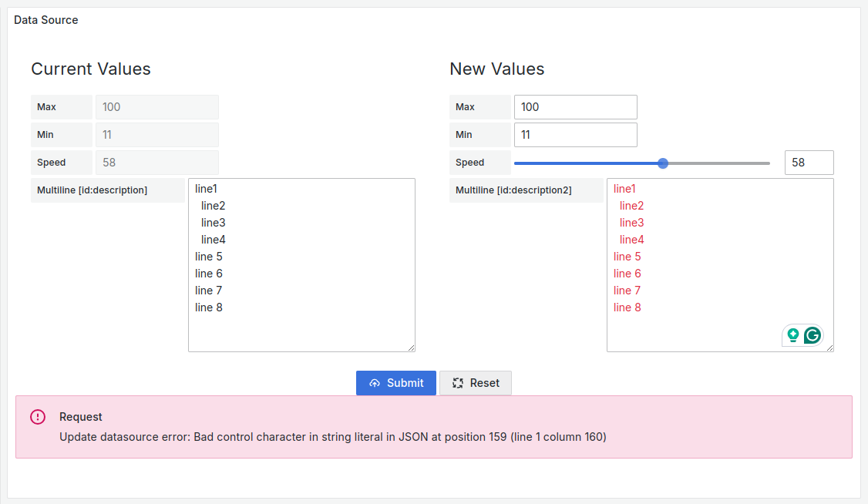Click the Update datasource error message text

[333, 437]
